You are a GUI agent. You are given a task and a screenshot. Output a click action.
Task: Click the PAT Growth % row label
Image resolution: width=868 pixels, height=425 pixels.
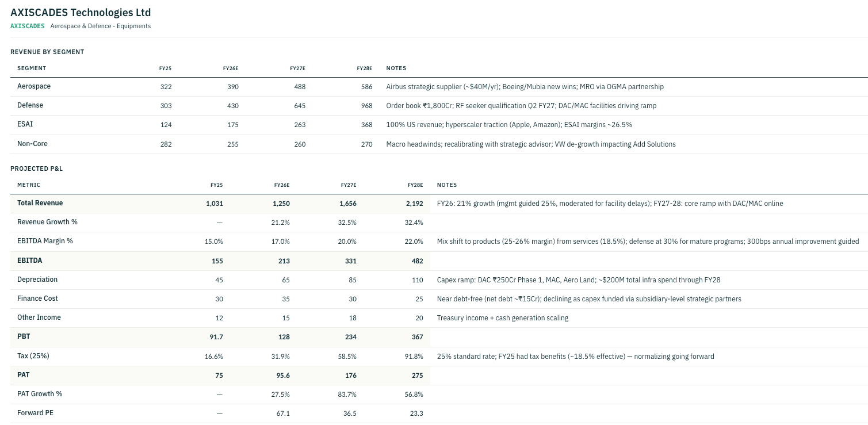point(40,394)
